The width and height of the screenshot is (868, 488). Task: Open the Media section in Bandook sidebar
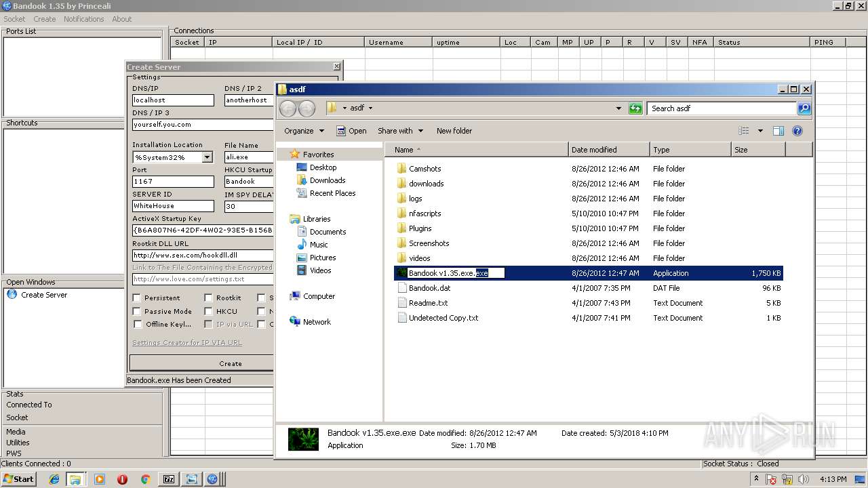16,432
